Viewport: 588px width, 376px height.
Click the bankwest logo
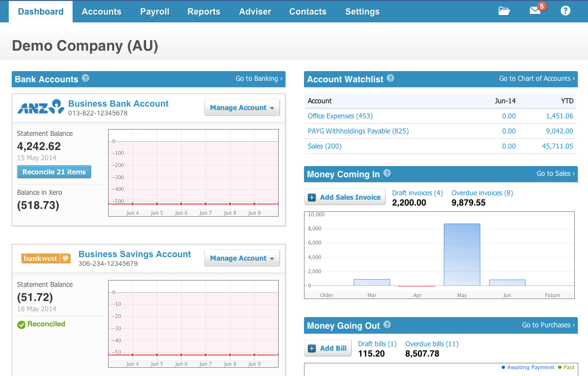click(46, 258)
